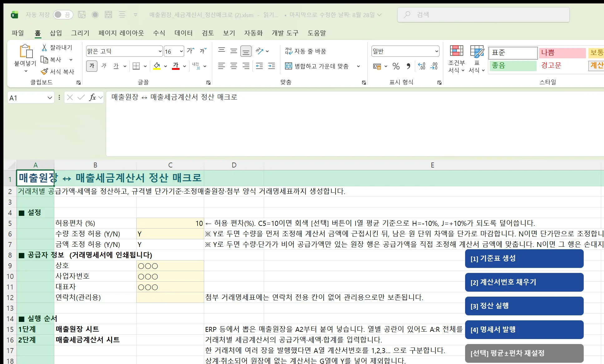604x364 pixels.
Task: Click the search (검색) box
Action: point(484,15)
